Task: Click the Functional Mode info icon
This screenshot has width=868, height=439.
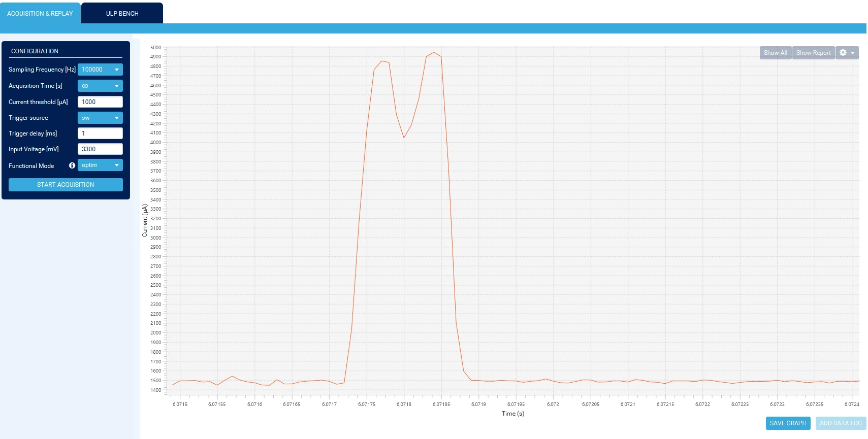Action: pyautogui.click(x=72, y=165)
